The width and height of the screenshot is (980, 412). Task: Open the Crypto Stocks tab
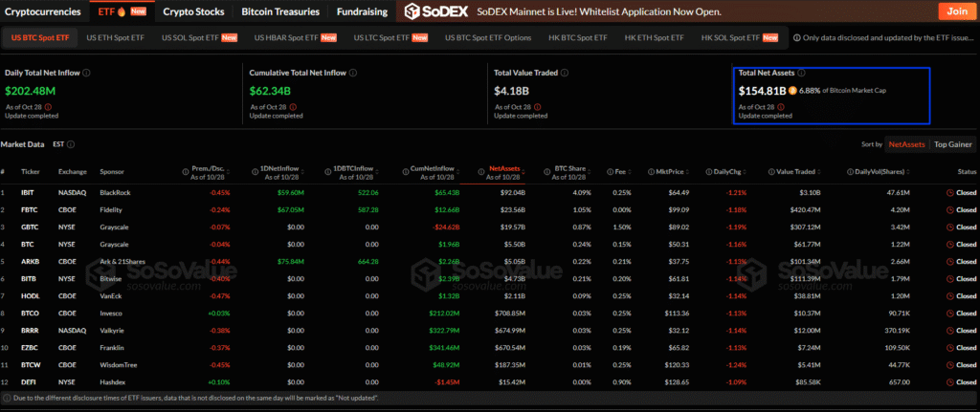point(193,11)
